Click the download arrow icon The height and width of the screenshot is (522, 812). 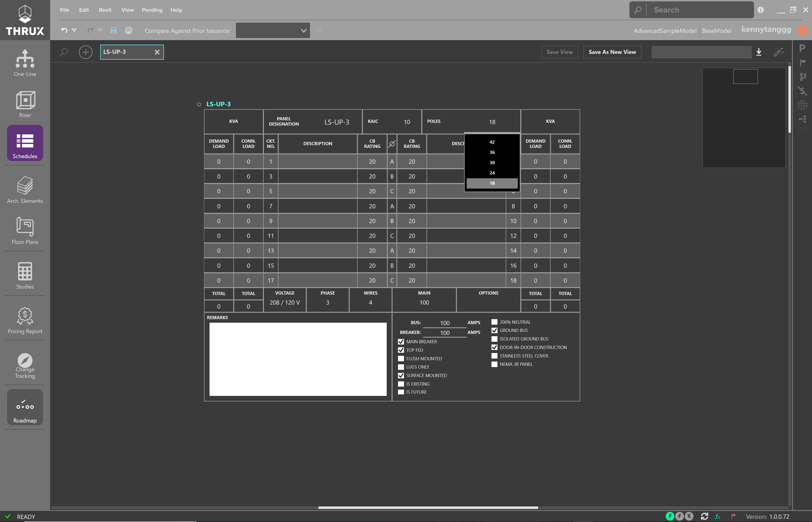coord(759,52)
